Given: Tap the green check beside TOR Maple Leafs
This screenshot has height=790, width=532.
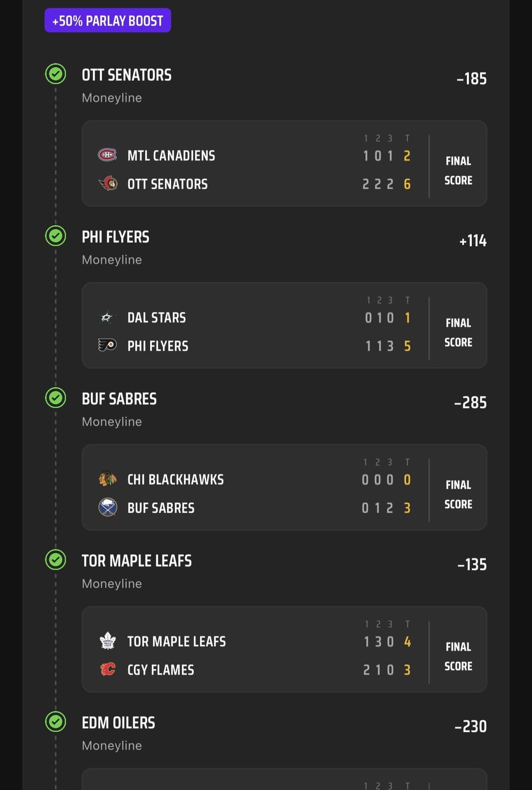Looking at the screenshot, I should pyautogui.click(x=56, y=560).
